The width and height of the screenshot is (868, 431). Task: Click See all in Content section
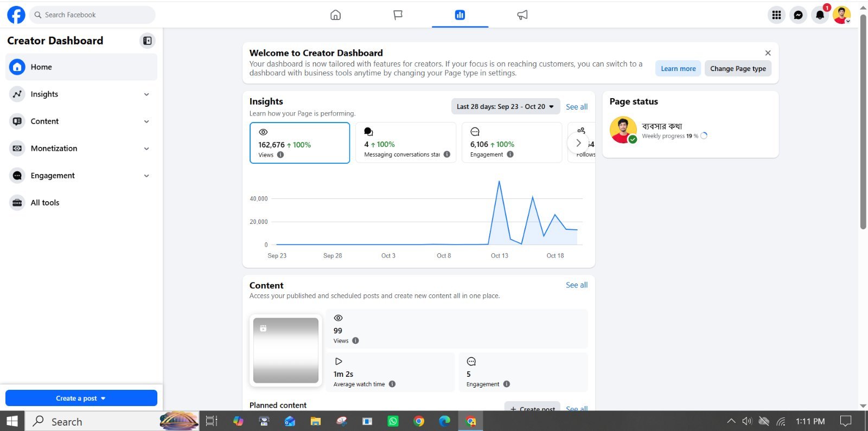[x=577, y=285]
